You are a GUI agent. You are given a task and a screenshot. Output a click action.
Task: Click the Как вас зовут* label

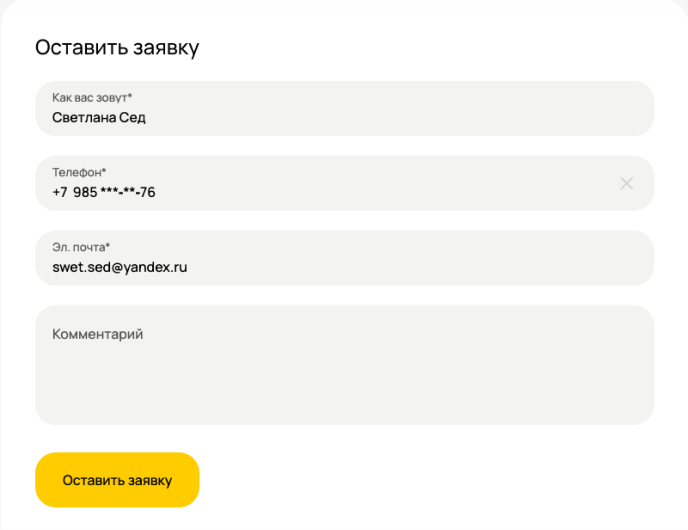(x=92, y=97)
